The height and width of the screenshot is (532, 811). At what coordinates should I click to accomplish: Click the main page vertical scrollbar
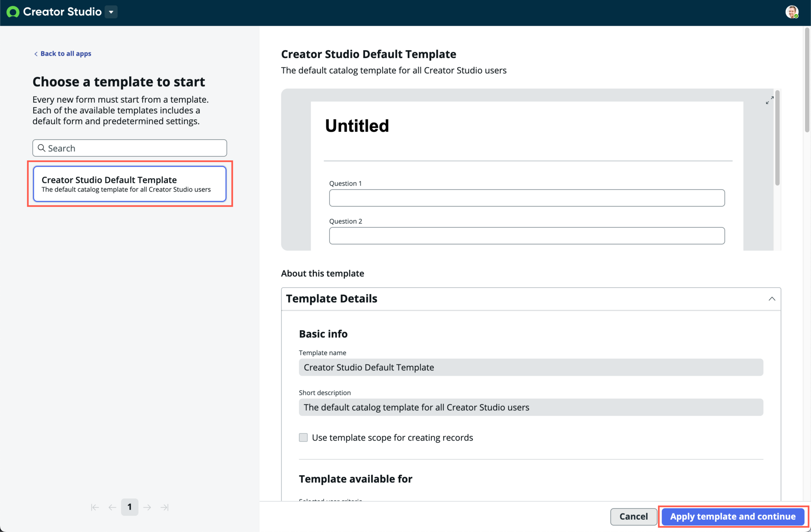[807, 80]
